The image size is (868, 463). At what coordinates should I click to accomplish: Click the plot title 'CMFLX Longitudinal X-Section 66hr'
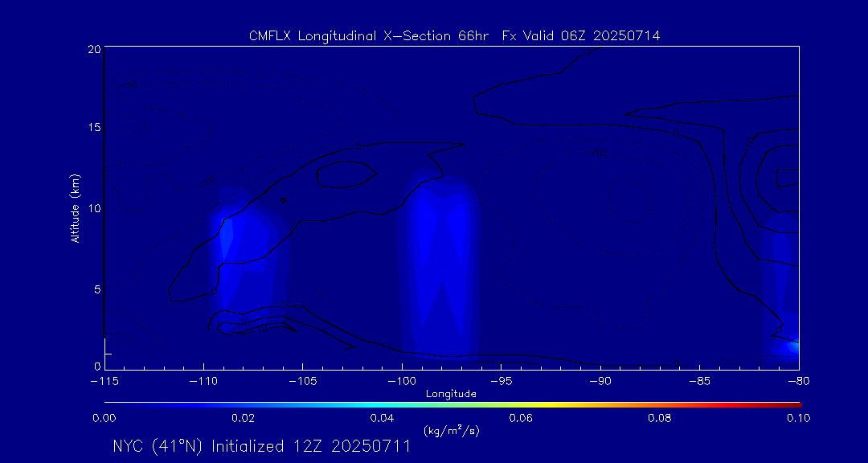tap(369, 36)
